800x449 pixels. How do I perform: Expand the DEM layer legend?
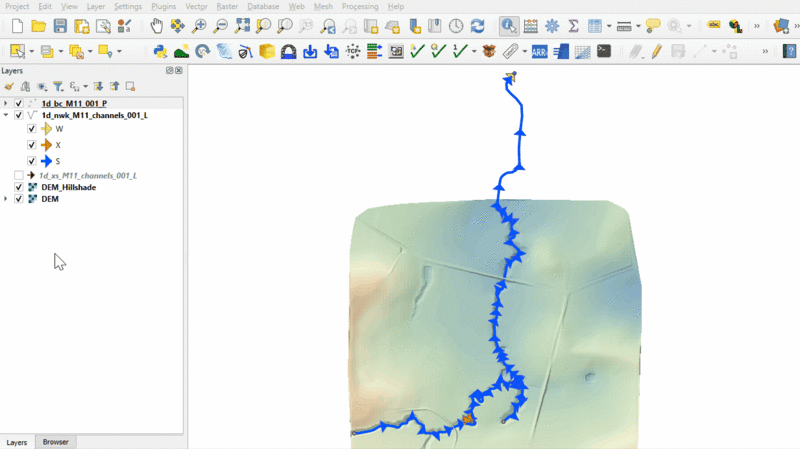7,199
